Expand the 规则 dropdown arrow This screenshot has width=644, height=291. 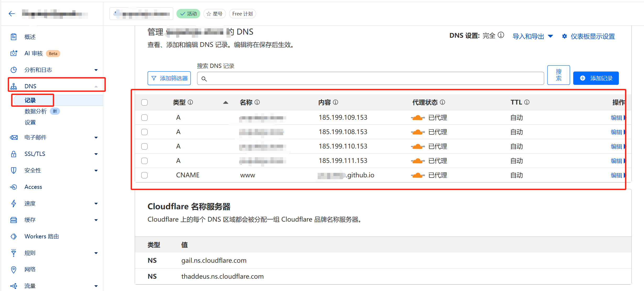[x=96, y=253]
